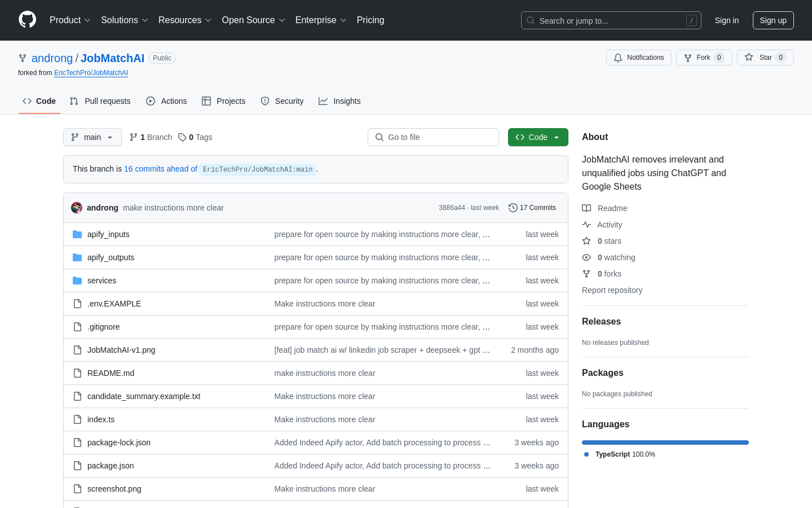Click the Report repository link
This screenshot has height=508, width=812.
click(x=612, y=290)
